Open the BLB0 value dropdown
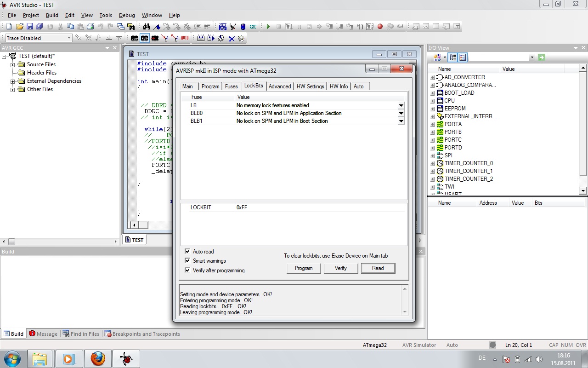 coord(401,113)
